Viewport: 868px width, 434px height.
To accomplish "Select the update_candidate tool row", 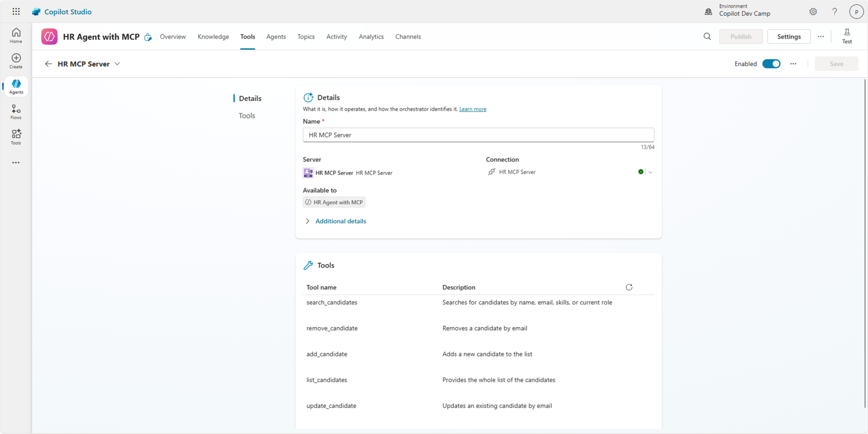I will point(478,406).
